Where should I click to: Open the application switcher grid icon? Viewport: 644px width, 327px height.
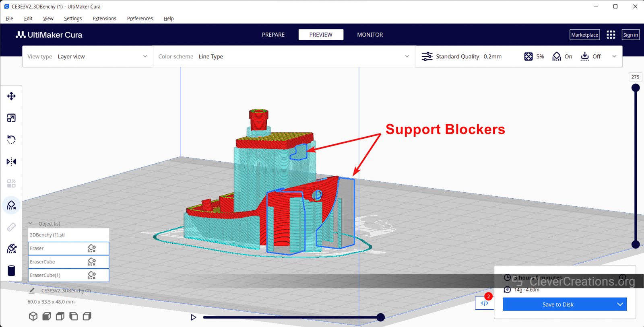coord(611,35)
